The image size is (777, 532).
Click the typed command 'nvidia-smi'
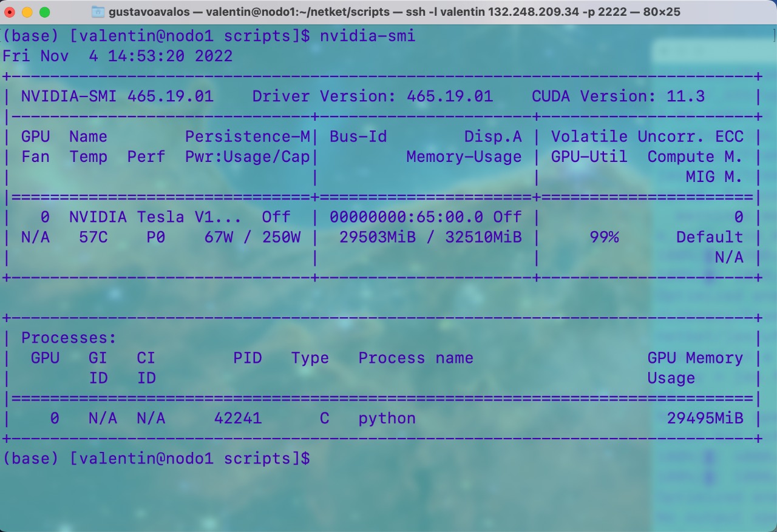368,36
